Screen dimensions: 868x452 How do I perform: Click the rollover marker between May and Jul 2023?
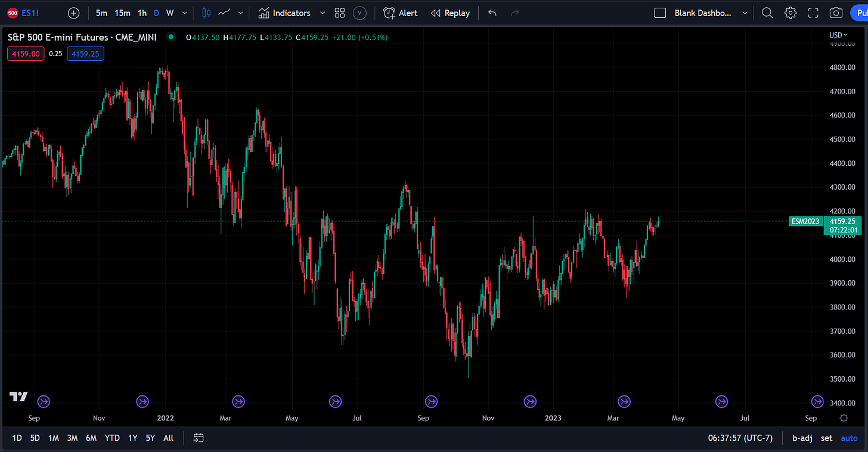pyautogui.click(x=722, y=401)
